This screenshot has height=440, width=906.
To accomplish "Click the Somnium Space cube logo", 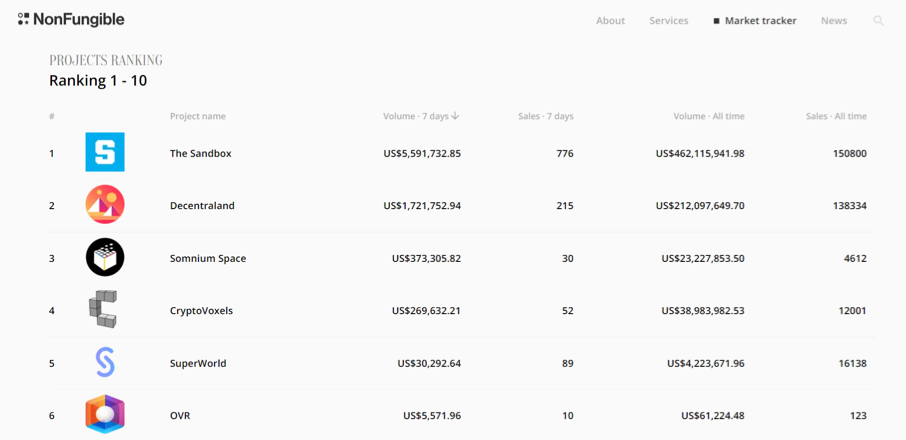I will pos(105,257).
